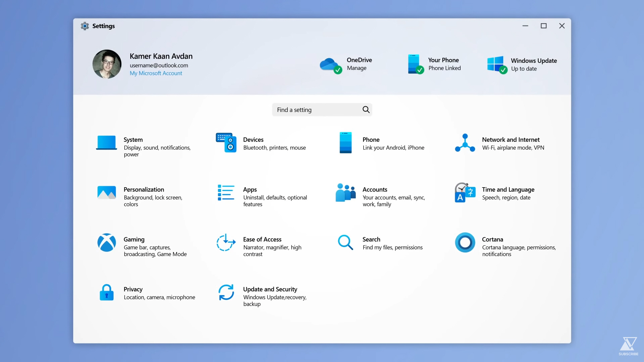644x362 pixels.
Task: Open the Network and Internet icon
Action: pos(465,143)
